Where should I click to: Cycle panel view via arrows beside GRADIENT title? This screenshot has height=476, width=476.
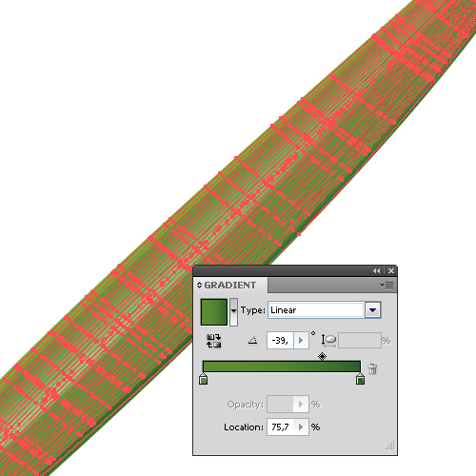[x=199, y=285]
